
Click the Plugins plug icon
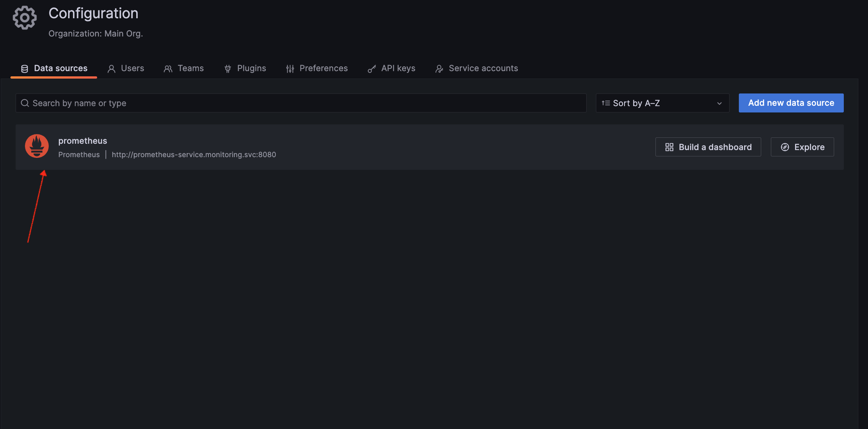[228, 69]
